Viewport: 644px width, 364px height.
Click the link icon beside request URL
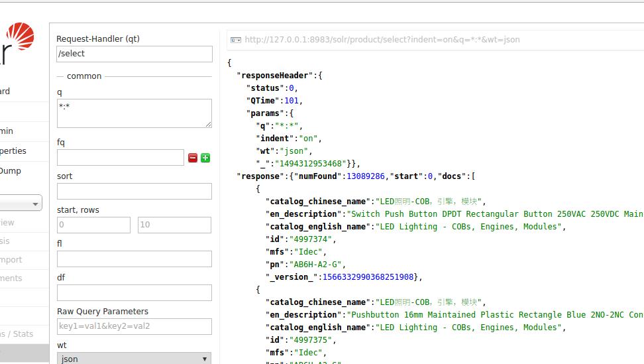235,40
